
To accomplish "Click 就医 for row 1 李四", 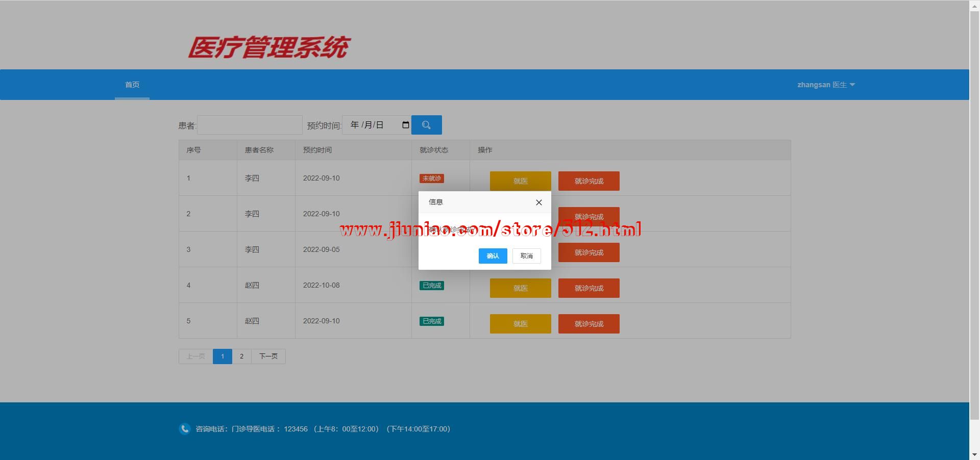I will coord(521,181).
